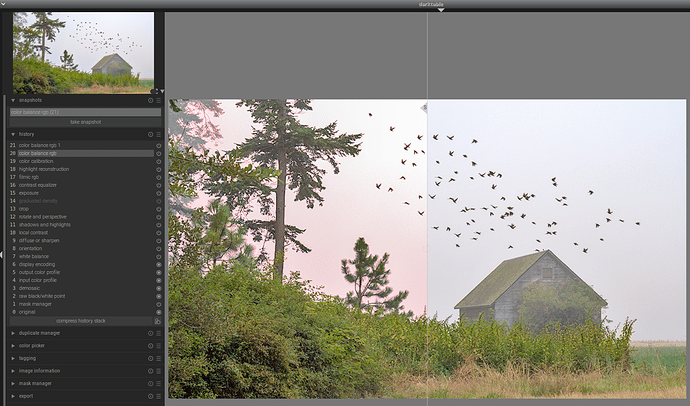This screenshot has width=690, height=406.
Task: Click always-on icon for raw black/white point
Action: tap(158, 296)
